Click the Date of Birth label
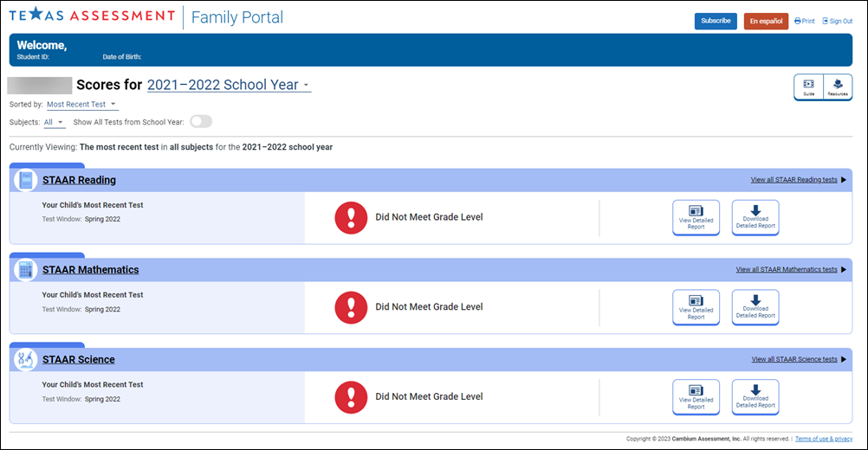Screen dimensions: 868x450 [x=122, y=57]
